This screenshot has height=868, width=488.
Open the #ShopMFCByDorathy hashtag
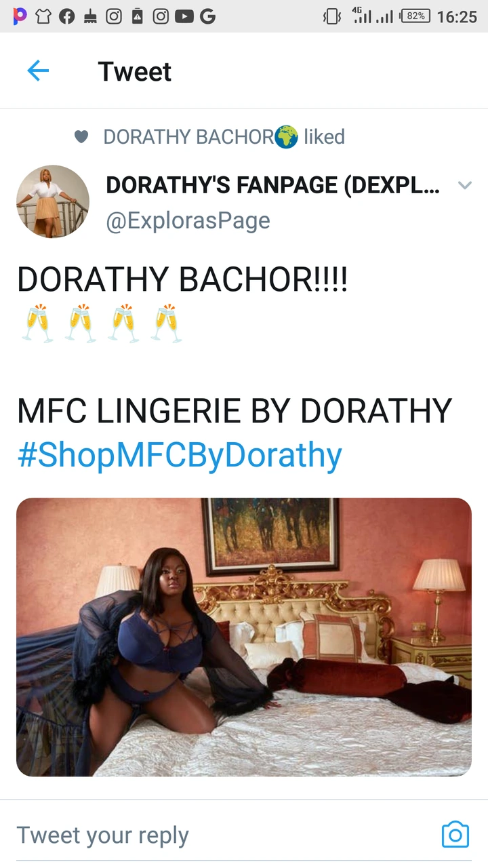[x=180, y=456]
